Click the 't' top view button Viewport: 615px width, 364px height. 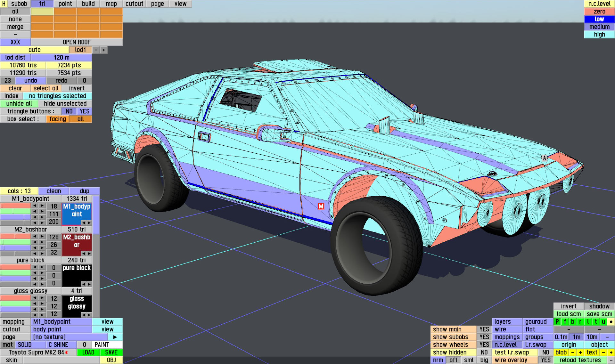tap(595, 322)
